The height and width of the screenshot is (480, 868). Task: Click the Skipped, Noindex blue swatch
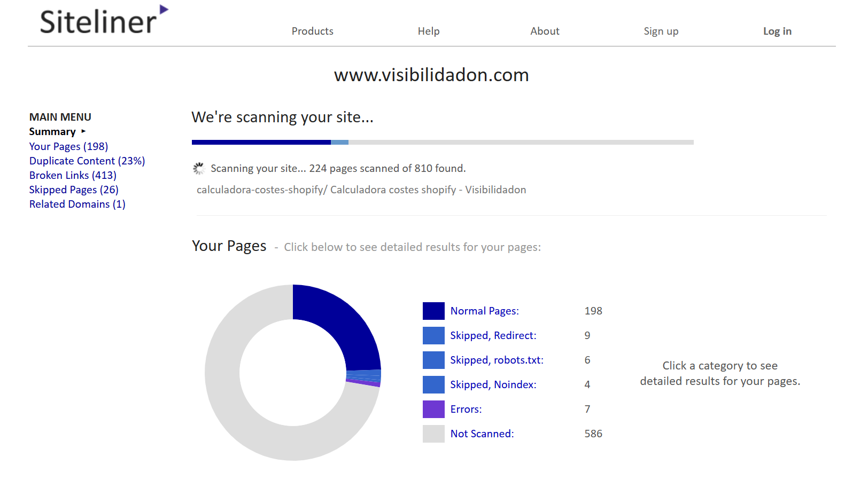tap(433, 384)
